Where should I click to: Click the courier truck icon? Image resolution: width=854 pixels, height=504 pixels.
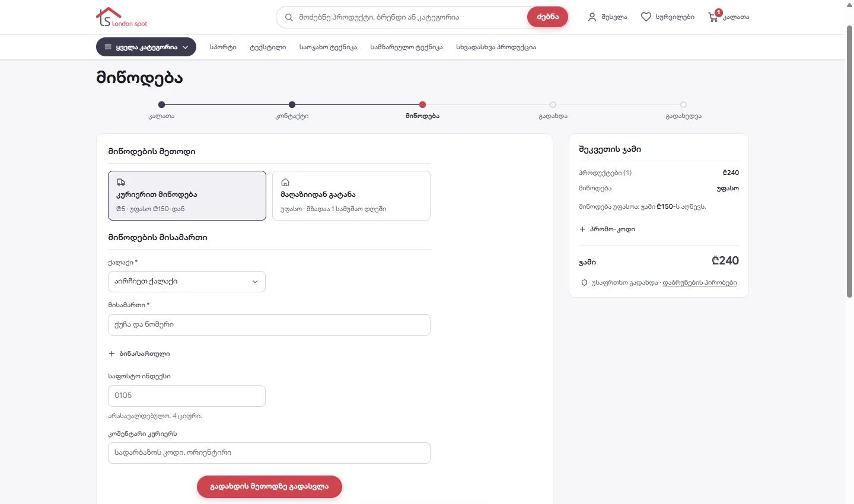(x=121, y=182)
